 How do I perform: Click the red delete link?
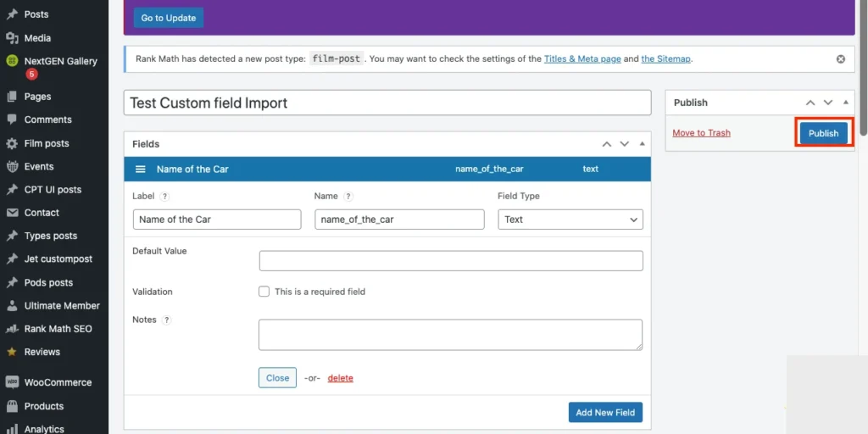point(340,378)
